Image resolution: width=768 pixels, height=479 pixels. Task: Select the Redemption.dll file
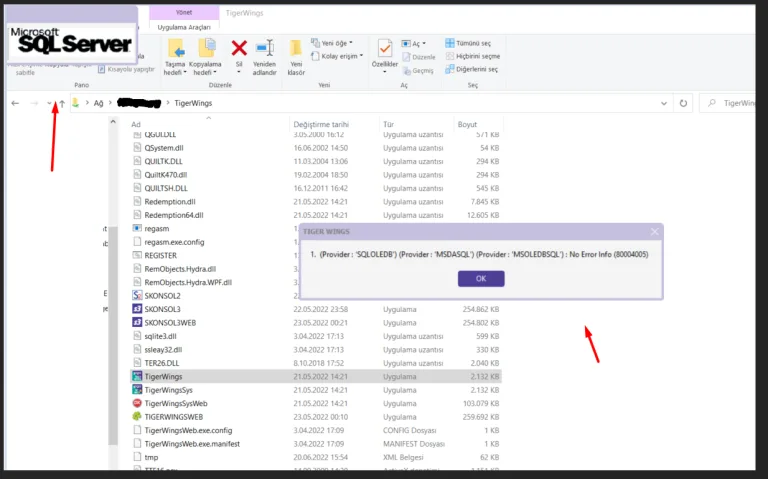169,202
